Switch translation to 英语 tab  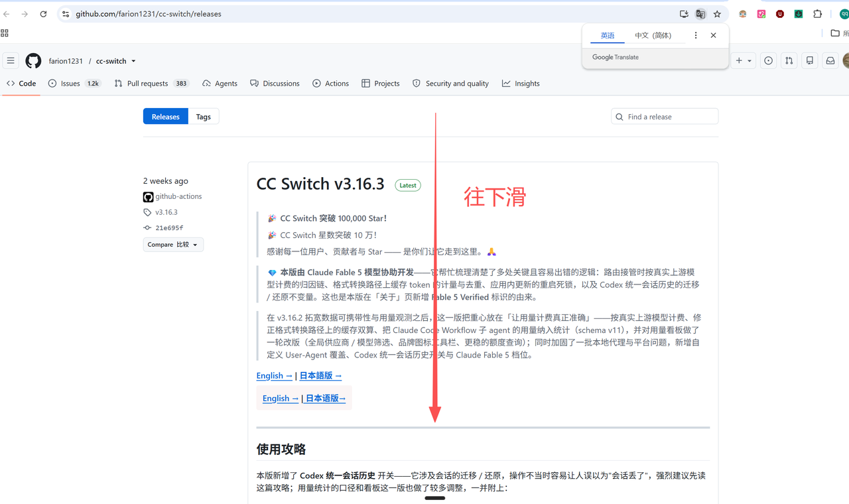608,36
